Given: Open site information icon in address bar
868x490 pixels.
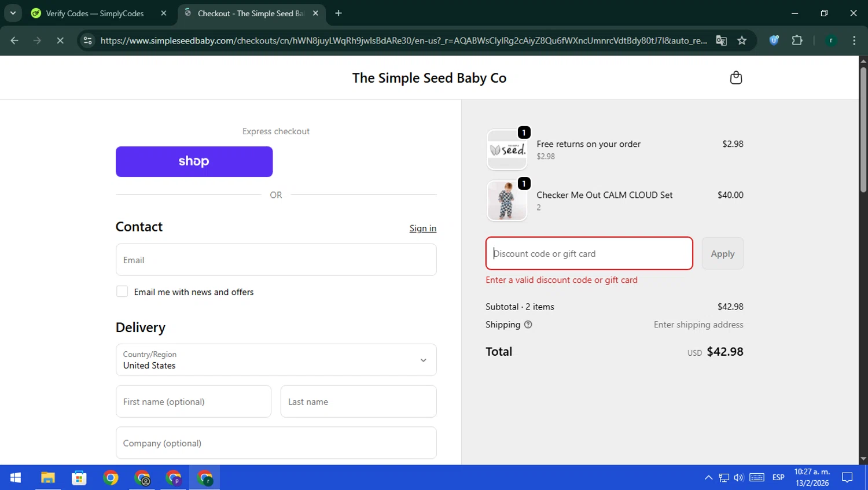Looking at the screenshot, I should (87, 40).
